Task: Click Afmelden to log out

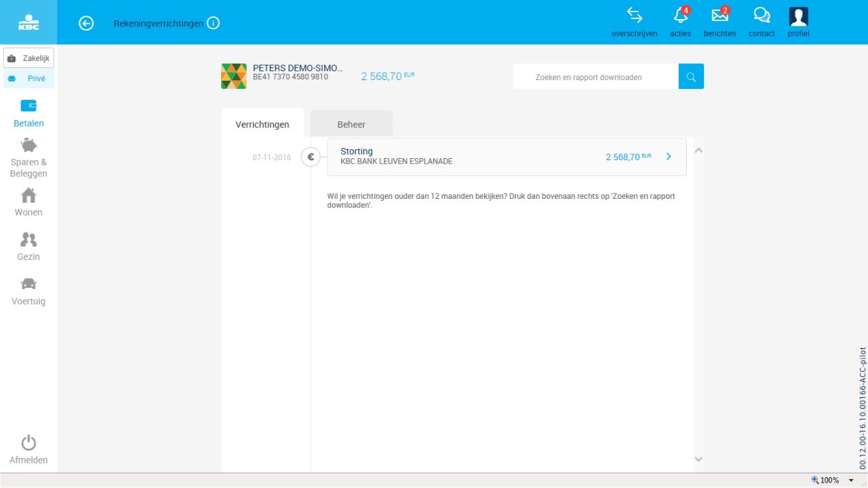Action: point(28,449)
